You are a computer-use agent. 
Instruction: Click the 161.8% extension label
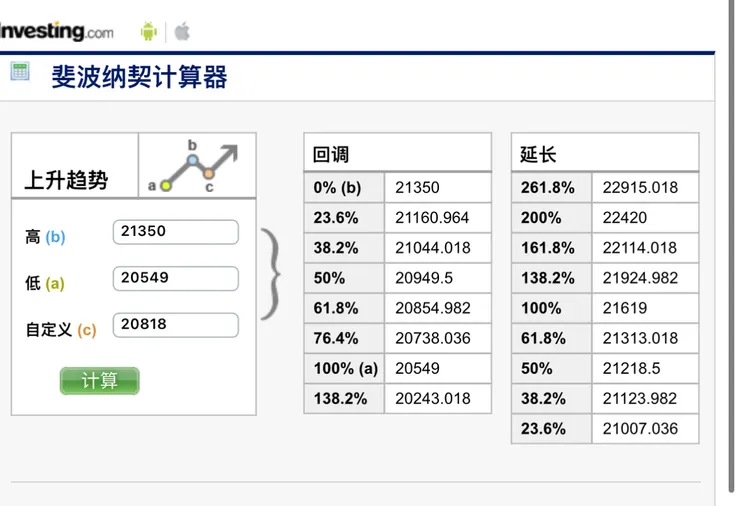[x=547, y=248]
